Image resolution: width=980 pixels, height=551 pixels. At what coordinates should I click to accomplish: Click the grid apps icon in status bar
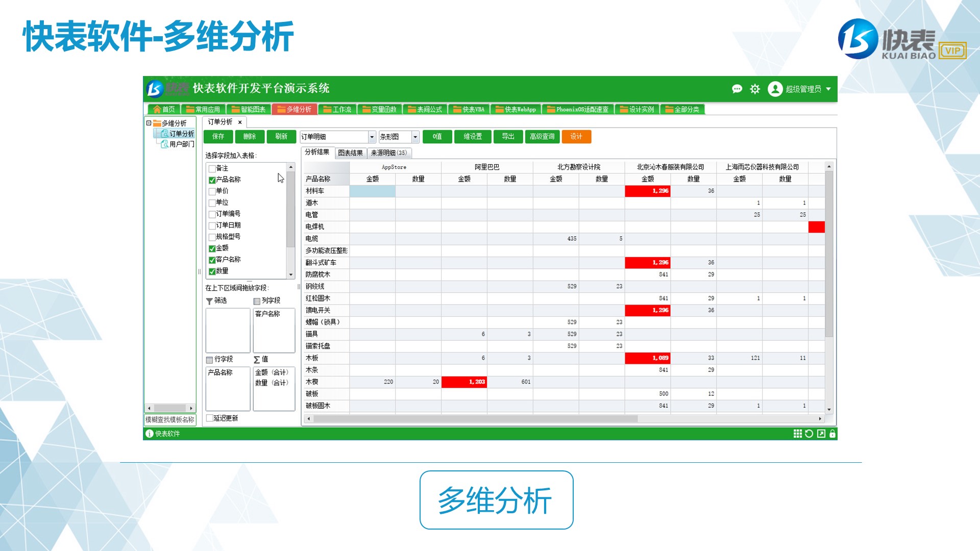(x=798, y=434)
